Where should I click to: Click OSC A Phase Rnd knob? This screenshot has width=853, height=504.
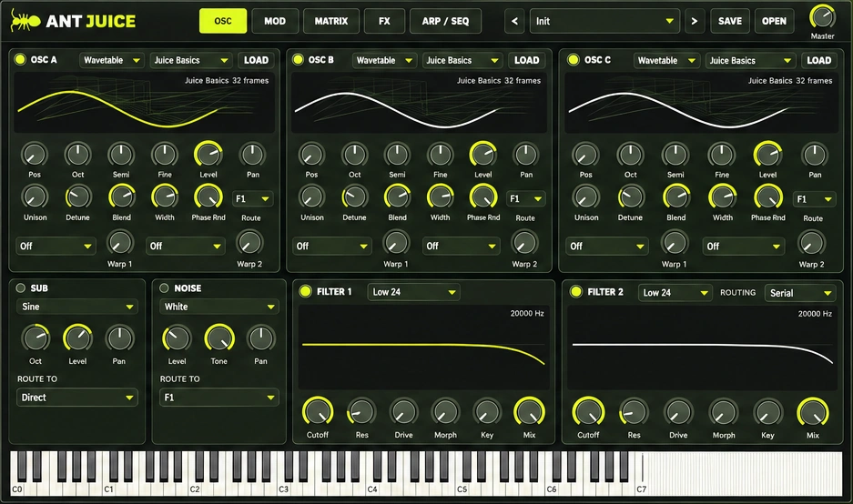pos(208,197)
